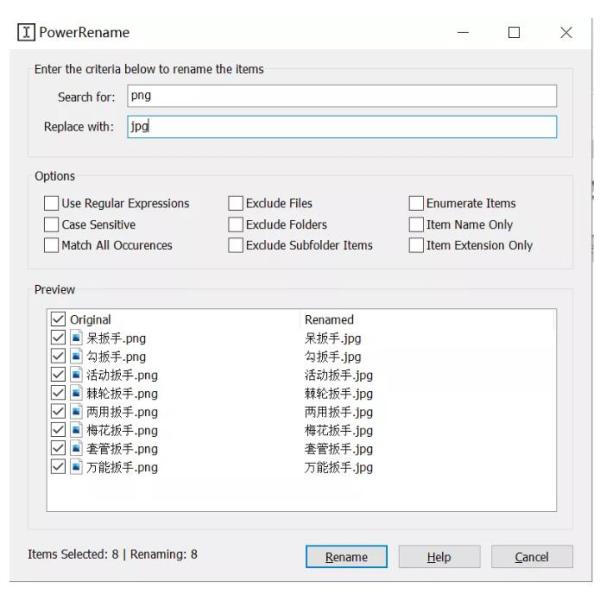
Task: Enable the Exclude Folders checkbox
Action: 236,224
